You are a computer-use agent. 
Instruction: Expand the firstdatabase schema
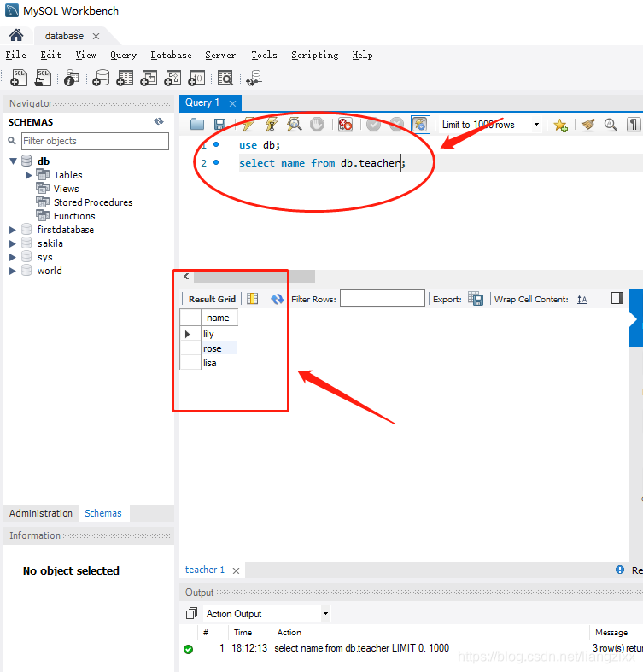click(13, 230)
